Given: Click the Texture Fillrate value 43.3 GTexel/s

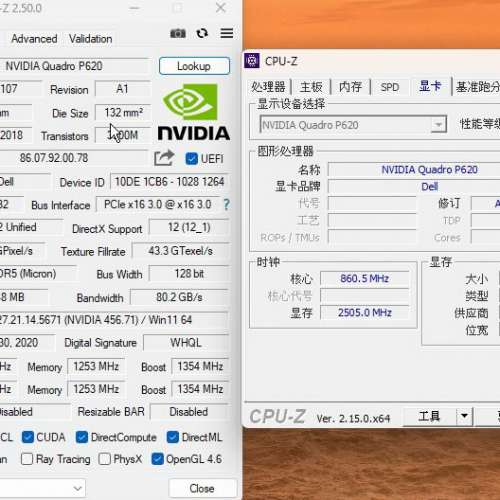Looking at the screenshot, I should tap(180, 251).
